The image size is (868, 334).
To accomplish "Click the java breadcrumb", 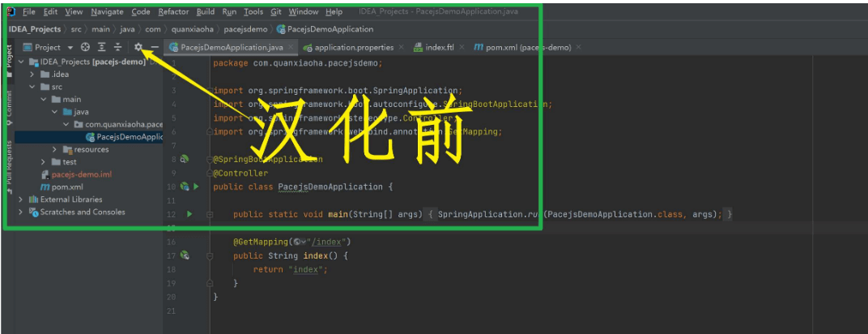I will 127,29.
